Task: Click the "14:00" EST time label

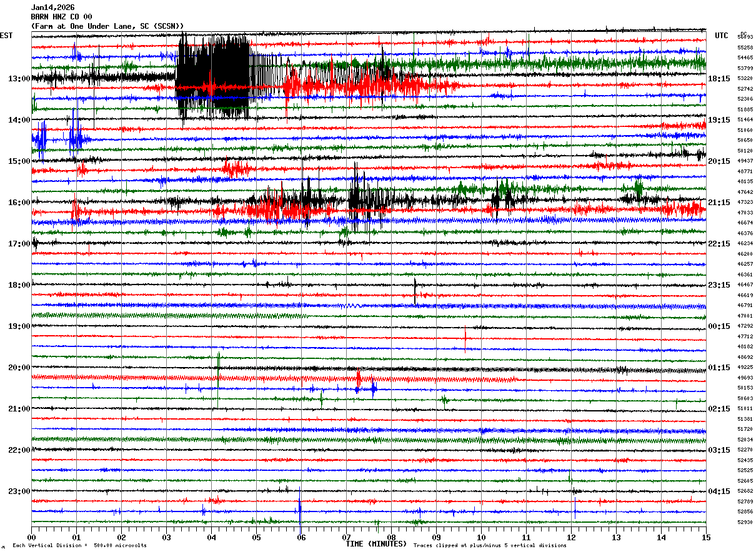Action: tap(19, 120)
